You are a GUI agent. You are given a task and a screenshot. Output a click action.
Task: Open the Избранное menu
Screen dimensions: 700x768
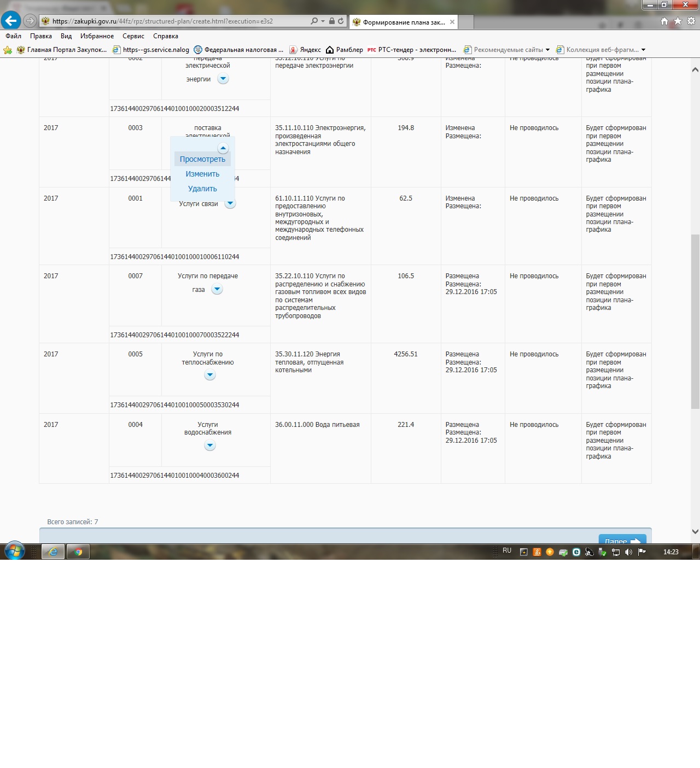97,36
